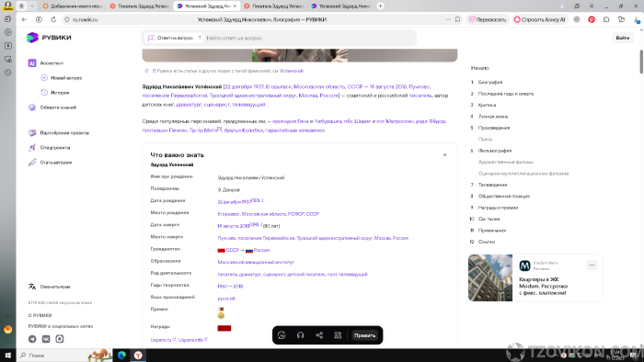Click the Рувики logo
This screenshot has height=362, width=644.
49,38
